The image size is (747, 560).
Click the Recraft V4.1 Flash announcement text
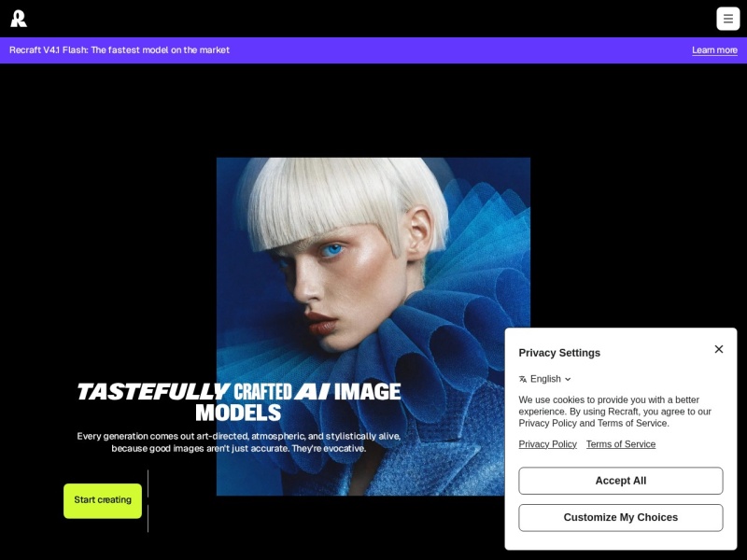click(120, 50)
